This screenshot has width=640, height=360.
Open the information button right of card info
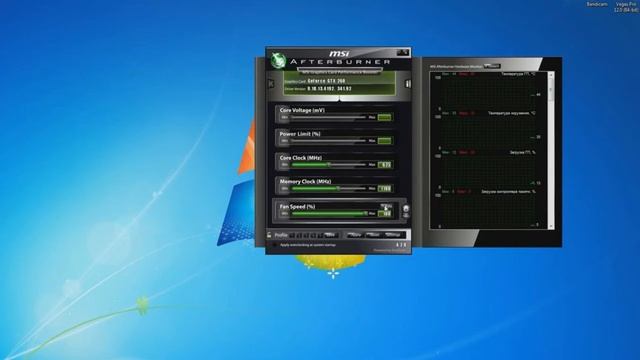(x=407, y=84)
